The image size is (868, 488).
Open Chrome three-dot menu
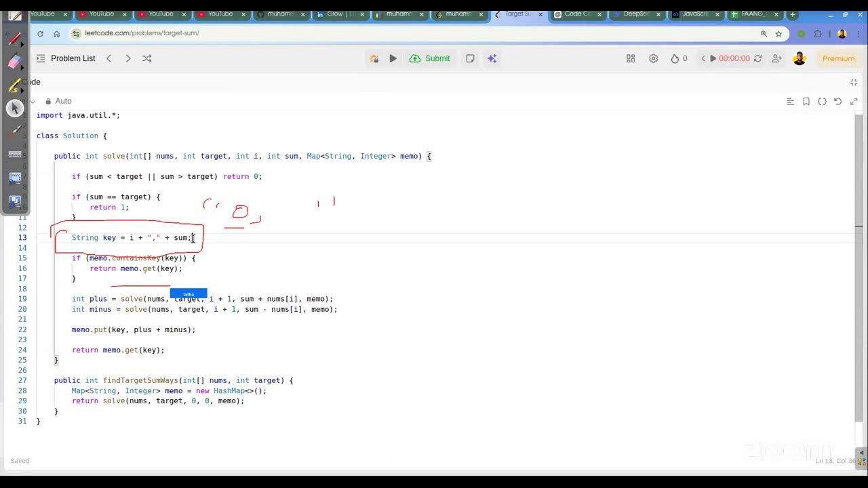coord(857,33)
